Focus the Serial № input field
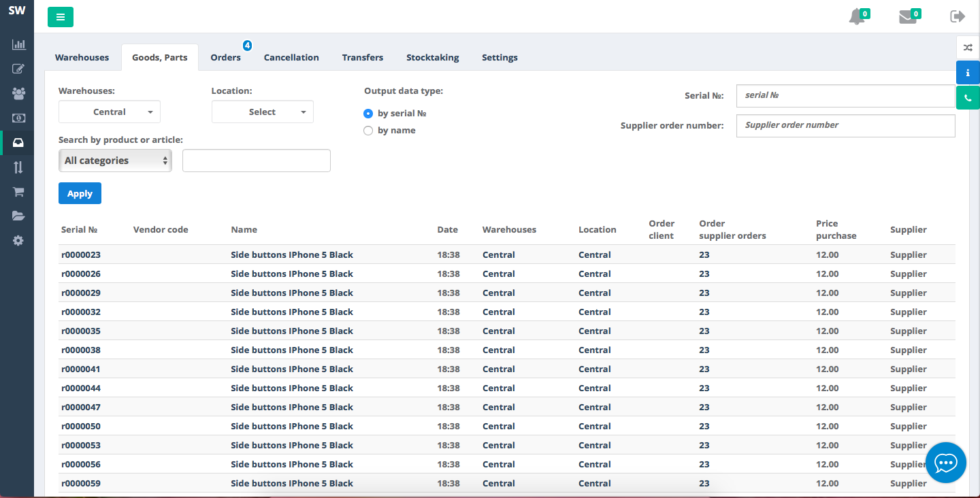The height and width of the screenshot is (498, 980). click(x=846, y=96)
